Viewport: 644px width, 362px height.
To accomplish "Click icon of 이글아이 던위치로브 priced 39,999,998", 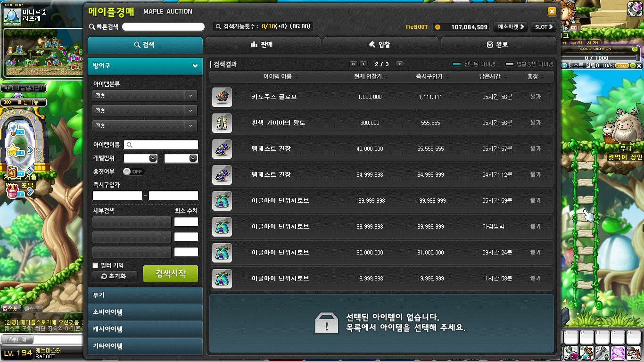I will pyautogui.click(x=222, y=227).
